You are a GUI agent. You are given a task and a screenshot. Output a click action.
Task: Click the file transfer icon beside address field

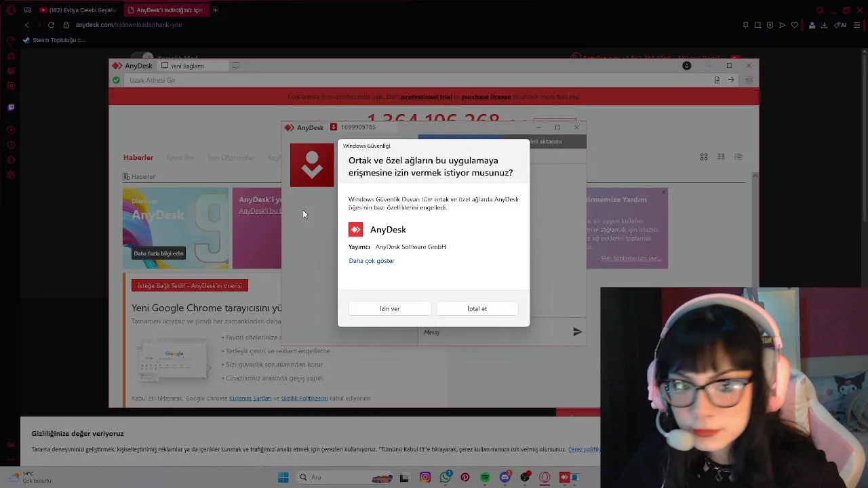tap(717, 80)
